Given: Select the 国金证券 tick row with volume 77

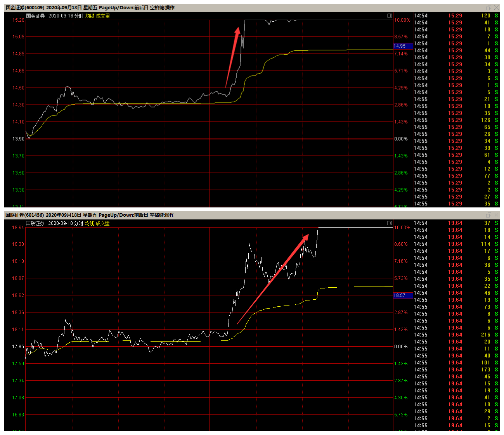Looking at the screenshot, I should click(x=456, y=176).
